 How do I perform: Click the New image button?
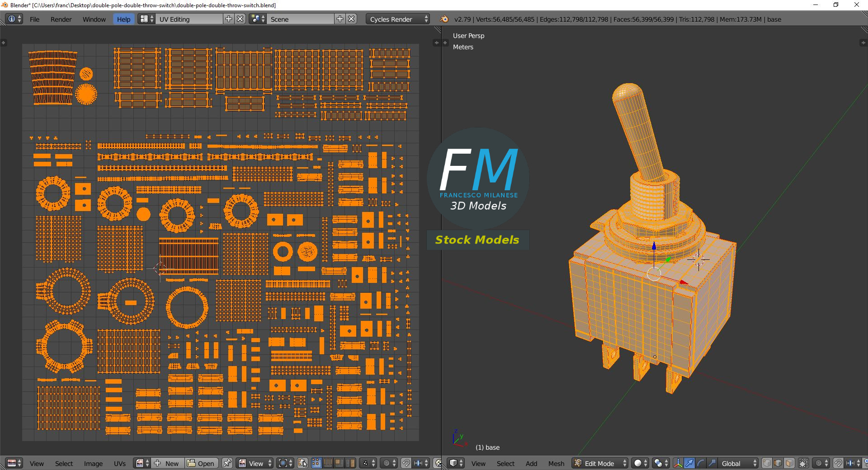click(167, 463)
